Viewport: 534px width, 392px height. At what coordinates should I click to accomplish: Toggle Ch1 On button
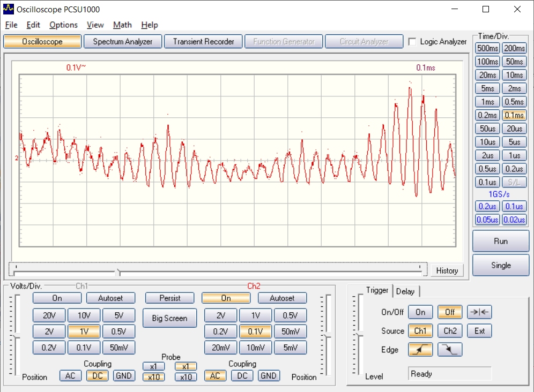pos(57,298)
